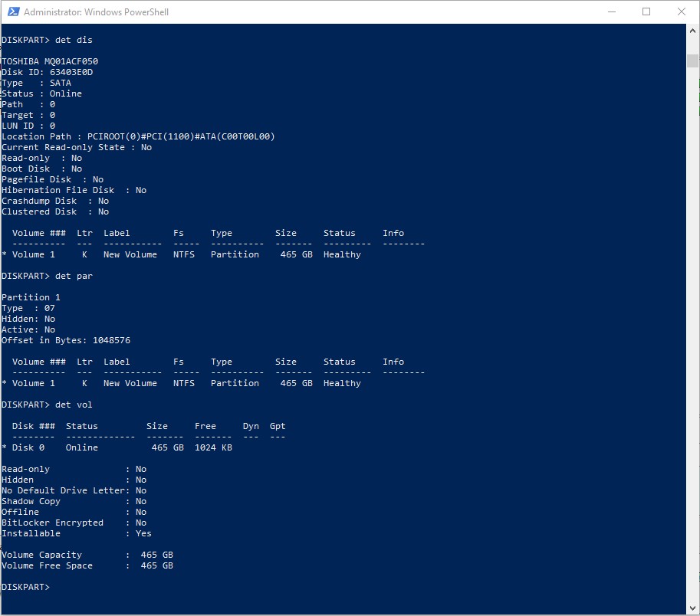Click the "det dis" command line
The image size is (700, 616).
(47, 40)
